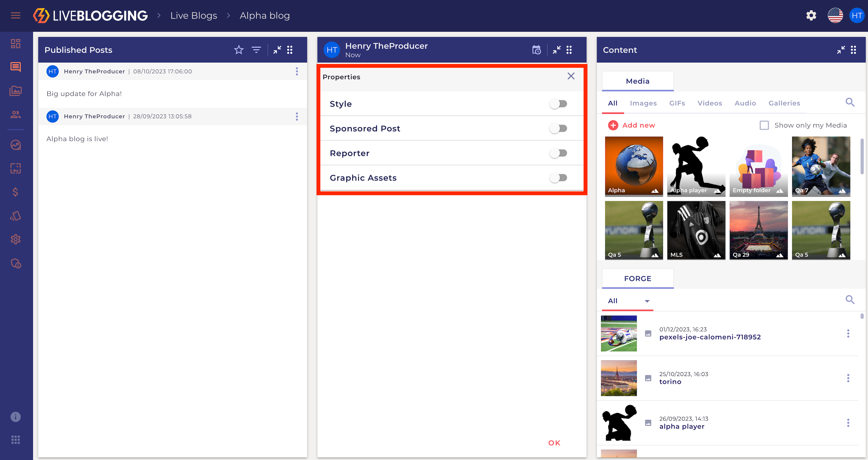Screen dimensions: 868x460
Task: Close the Properties panel
Action: pyautogui.click(x=571, y=76)
